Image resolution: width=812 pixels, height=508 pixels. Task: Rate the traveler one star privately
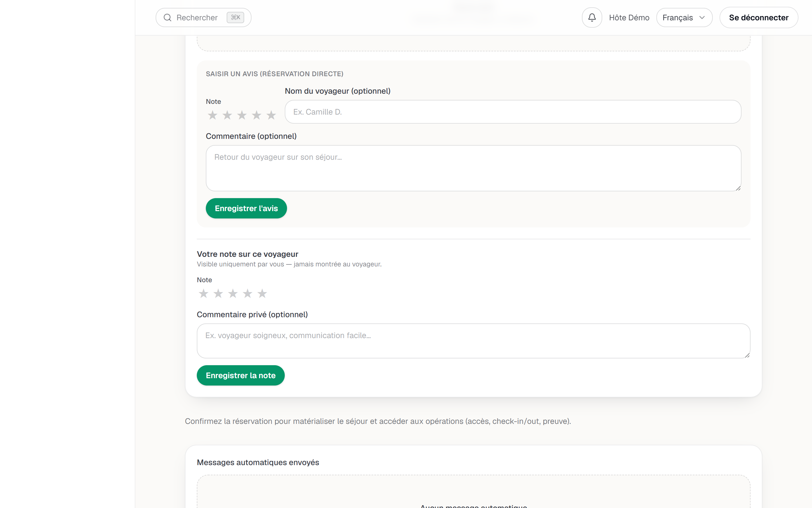coord(203,294)
